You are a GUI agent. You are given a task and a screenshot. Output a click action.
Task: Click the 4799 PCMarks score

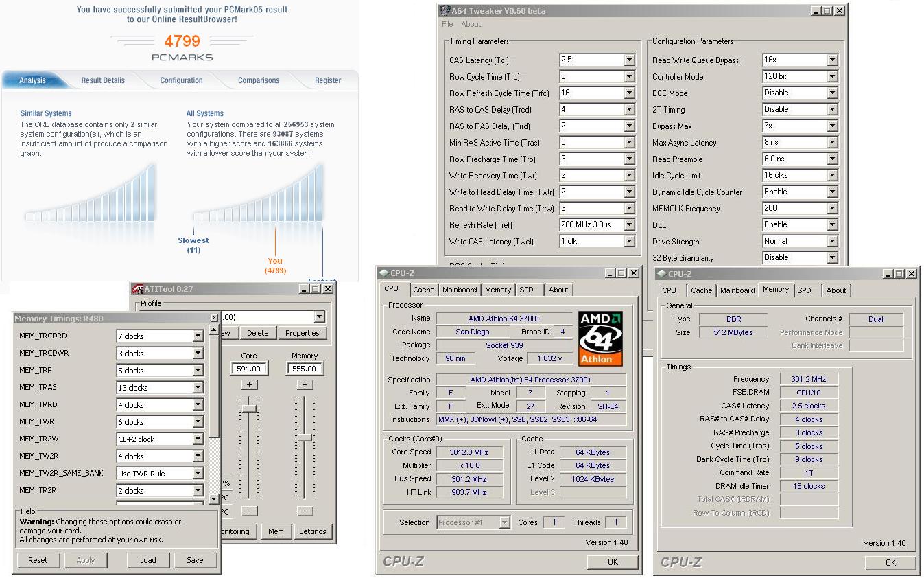(x=182, y=41)
